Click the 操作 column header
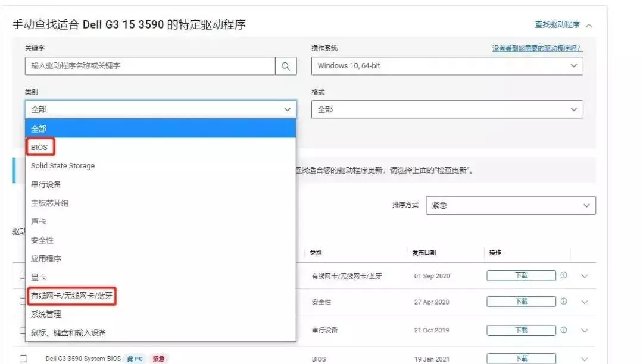Viewport: 643px width, 364px height. click(x=495, y=253)
